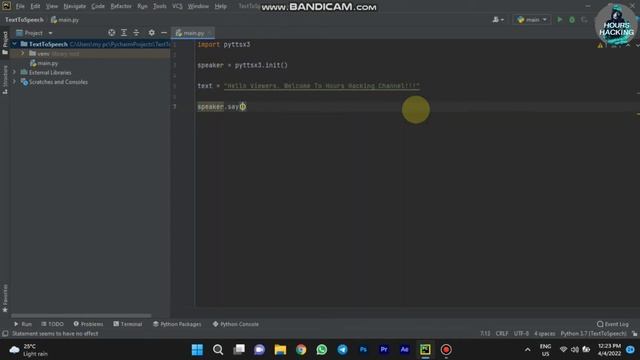Open the Event Log
Viewport: 640px width, 360px height.
[x=613, y=324]
